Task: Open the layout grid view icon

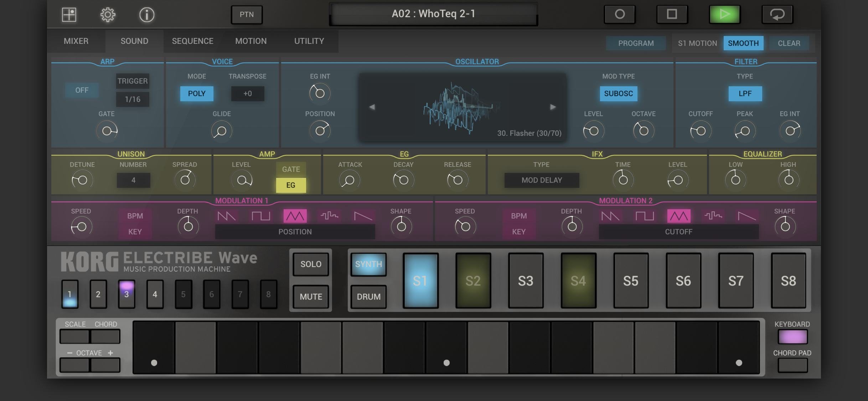Action: (x=69, y=15)
